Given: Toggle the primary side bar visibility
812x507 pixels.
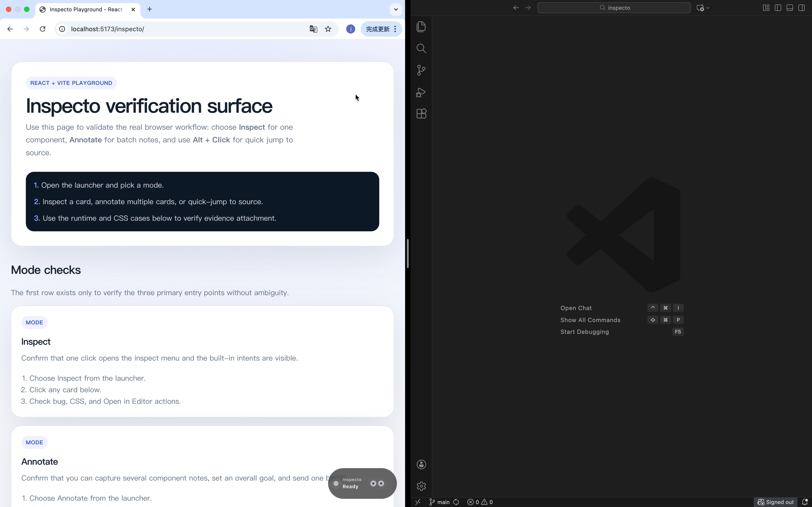Looking at the screenshot, I should coord(778,8).
